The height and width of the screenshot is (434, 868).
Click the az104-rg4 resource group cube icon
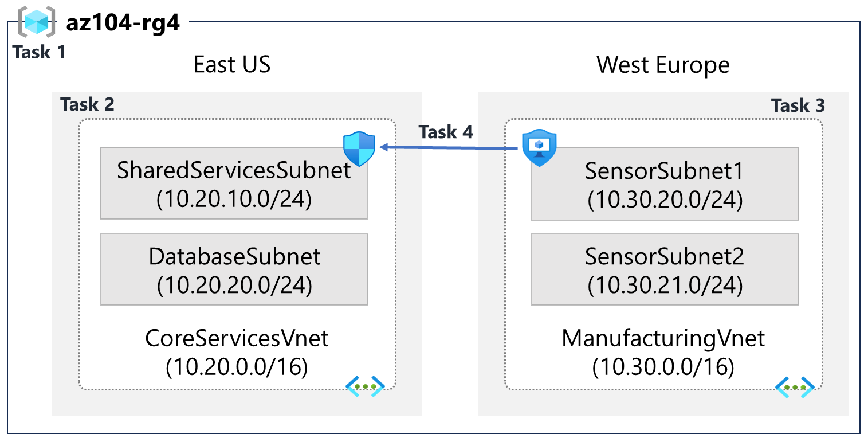point(37,22)
